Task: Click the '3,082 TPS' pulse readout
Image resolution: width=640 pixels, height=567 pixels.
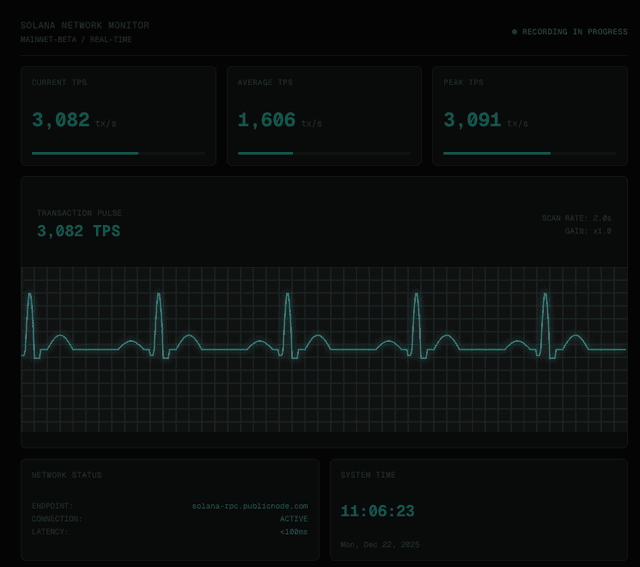Action: [x=78, y=231]
